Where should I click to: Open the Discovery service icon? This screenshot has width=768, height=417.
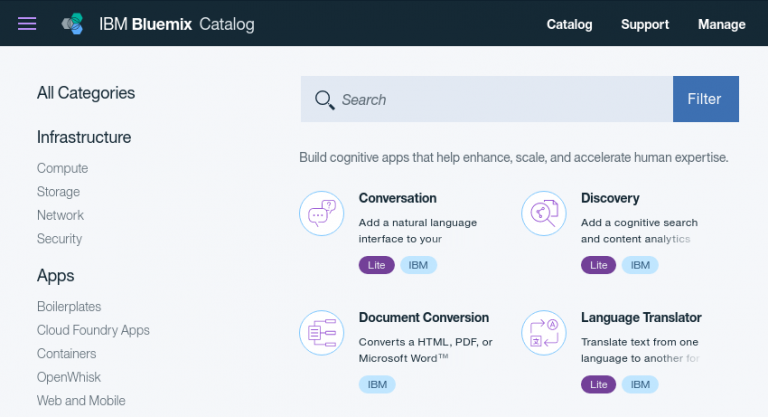point(544,214)
